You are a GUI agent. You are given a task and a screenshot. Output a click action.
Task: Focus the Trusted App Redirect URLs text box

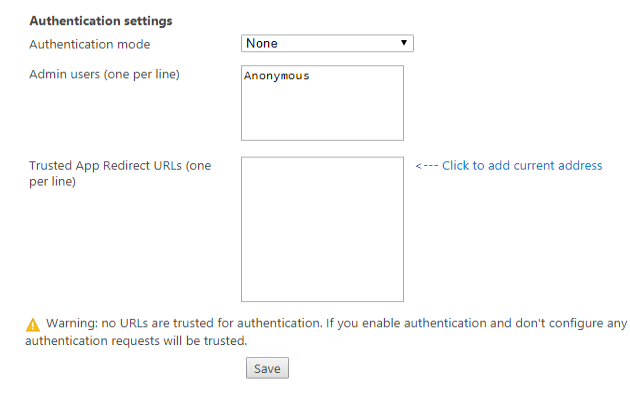[322, 228]
